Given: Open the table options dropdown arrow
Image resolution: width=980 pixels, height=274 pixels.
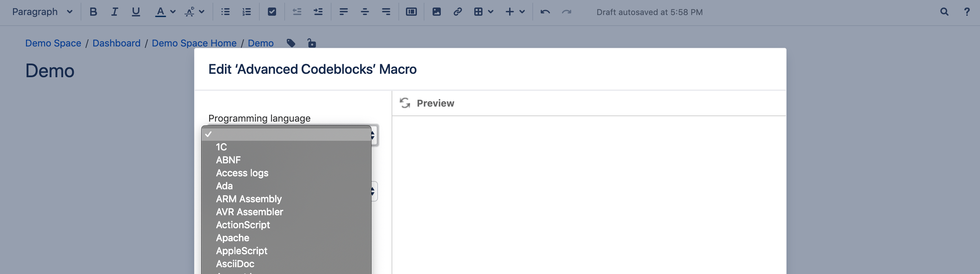Looking at the screenshot, I should [x=491, y=12].
